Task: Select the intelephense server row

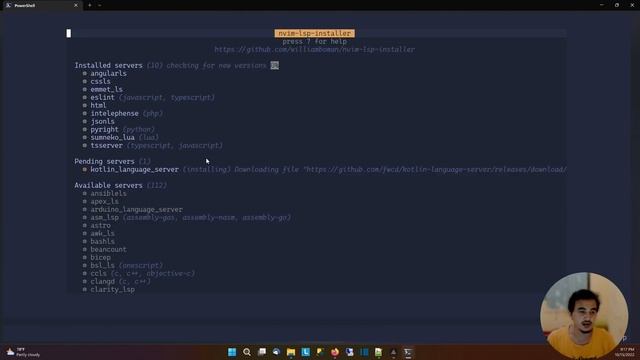Action: coord(122,113)
